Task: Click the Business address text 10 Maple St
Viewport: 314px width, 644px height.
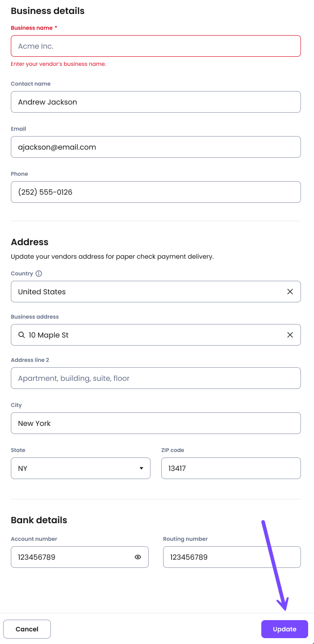Action: pyautogui.click(x=49, y=335)
